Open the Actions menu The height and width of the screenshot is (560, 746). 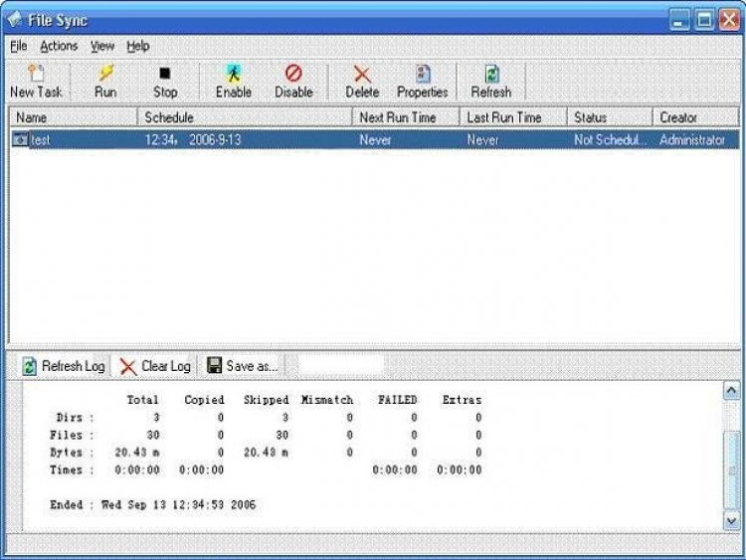[59, 46]
